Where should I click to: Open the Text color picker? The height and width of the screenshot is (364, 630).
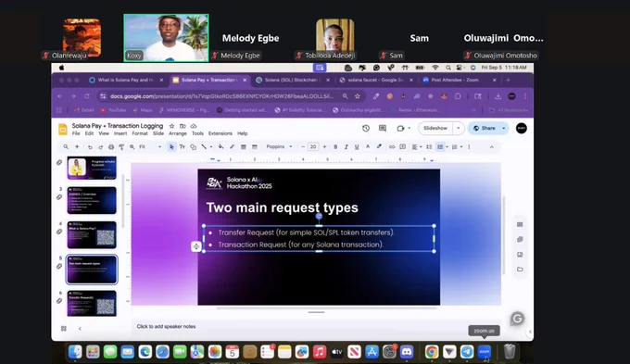point(367,147)
